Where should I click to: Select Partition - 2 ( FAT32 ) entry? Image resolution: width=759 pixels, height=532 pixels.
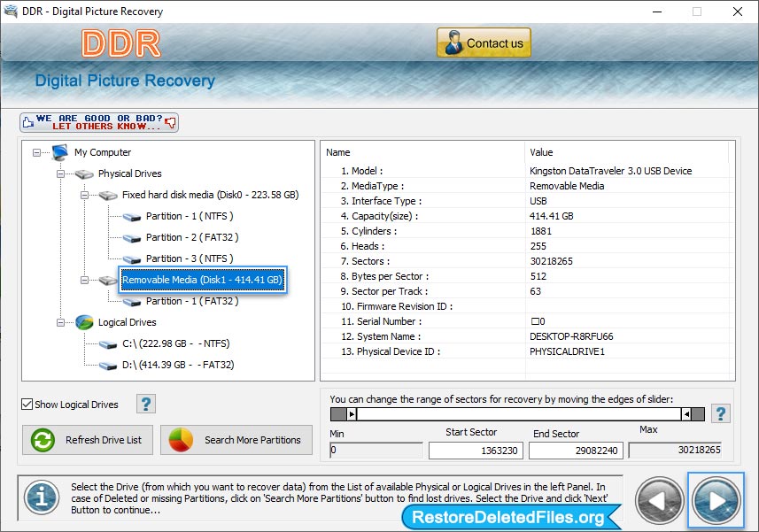click(x=192, y=237)
